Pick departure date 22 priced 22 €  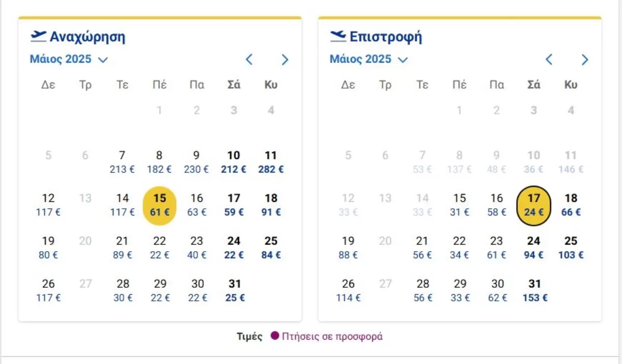[x=160, y=247]
